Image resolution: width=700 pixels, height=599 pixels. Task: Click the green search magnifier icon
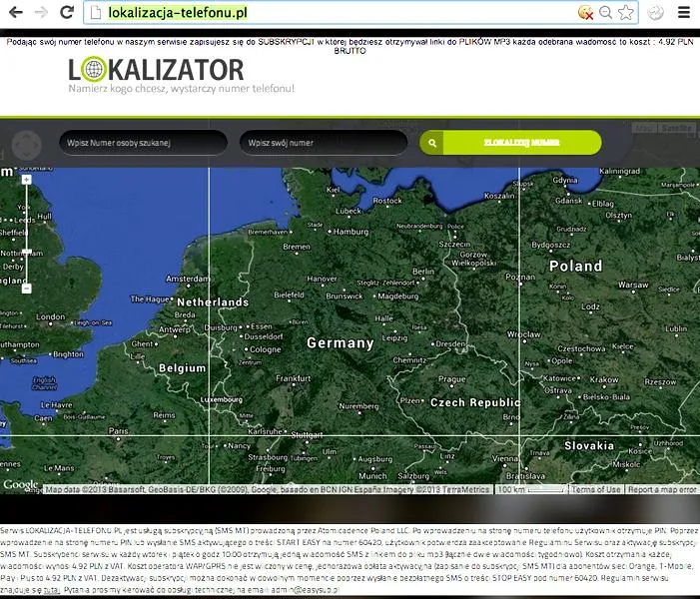click(x=431, y=143)
